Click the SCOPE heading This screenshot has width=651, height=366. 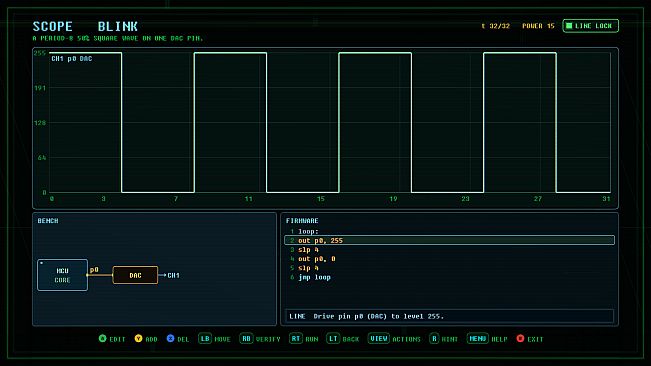(x=53, y=27)
